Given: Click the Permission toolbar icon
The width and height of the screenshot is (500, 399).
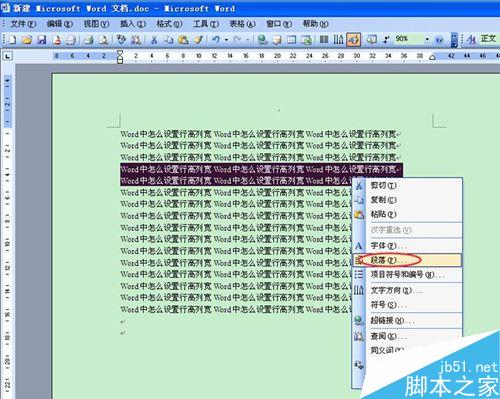Looking at the screenshot, I should 57,40.
